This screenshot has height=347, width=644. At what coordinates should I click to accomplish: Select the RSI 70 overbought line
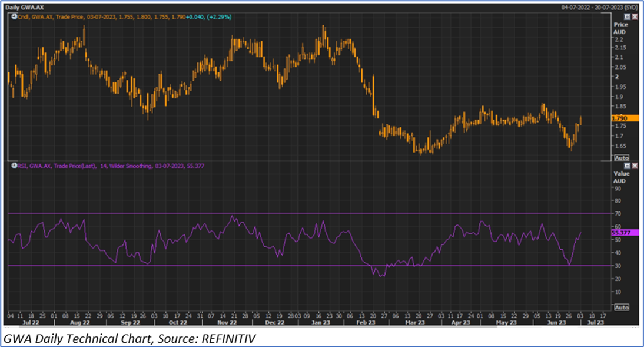click(294, 213)
